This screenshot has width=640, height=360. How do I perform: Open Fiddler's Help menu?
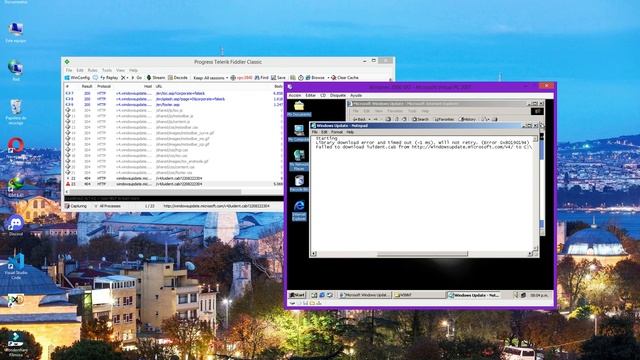[x=133, y=70]
